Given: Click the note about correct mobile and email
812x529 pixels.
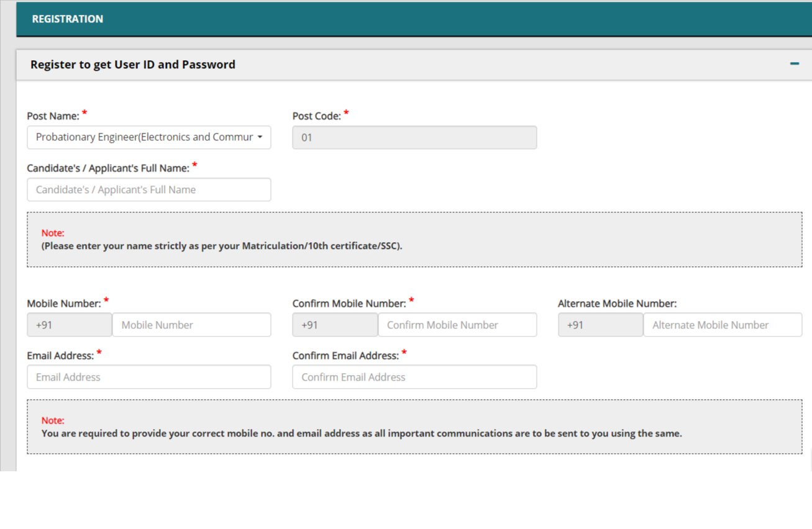Looking at the screenshot, I should [x=362, y=433].
